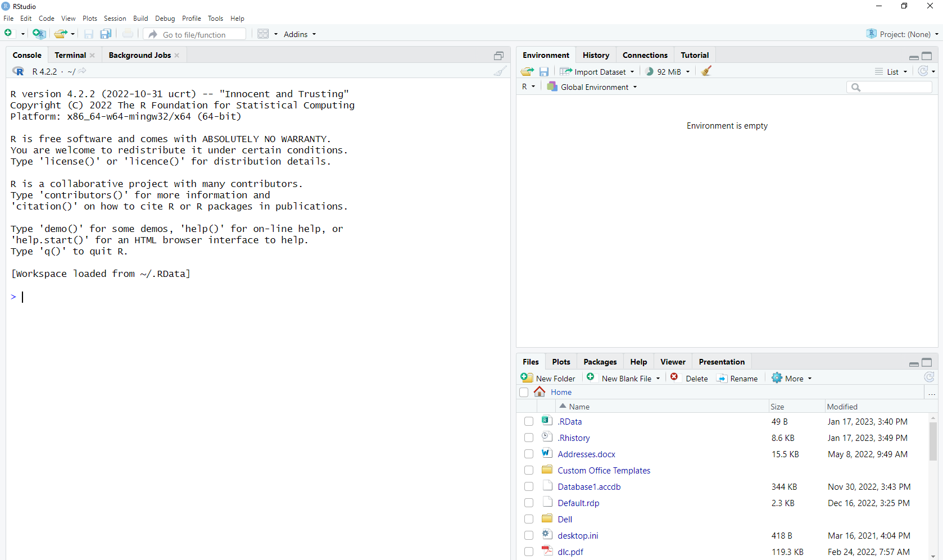Click the Home breadcrumb link
This screenshot has height=560, width=943.
click(561, 392)
